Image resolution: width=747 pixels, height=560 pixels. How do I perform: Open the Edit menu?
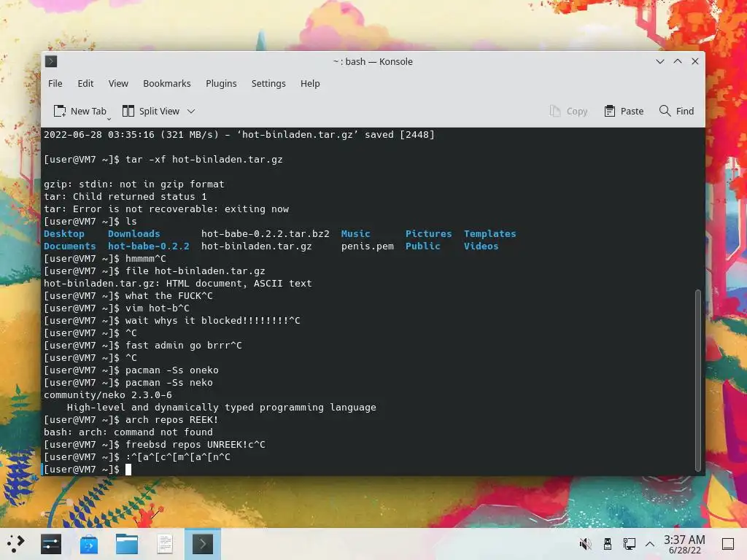click(85, 83)
